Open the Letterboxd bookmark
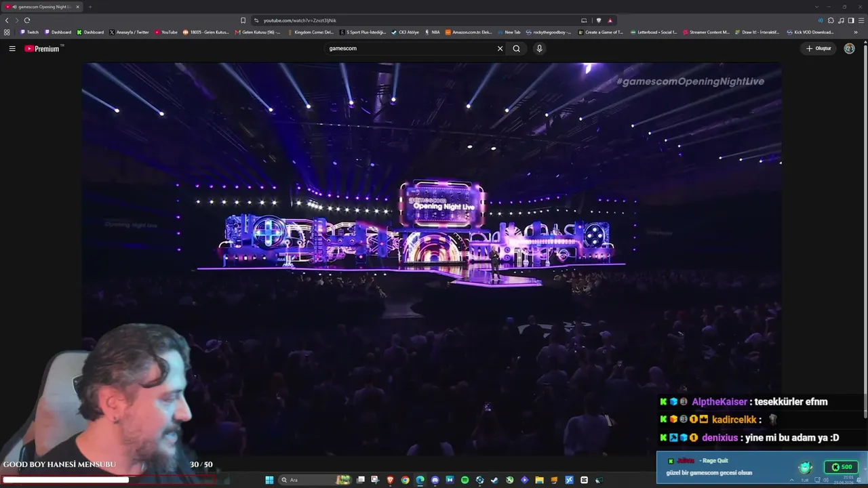The height and width of the screenshot is (488, 868). coord(654,32)
